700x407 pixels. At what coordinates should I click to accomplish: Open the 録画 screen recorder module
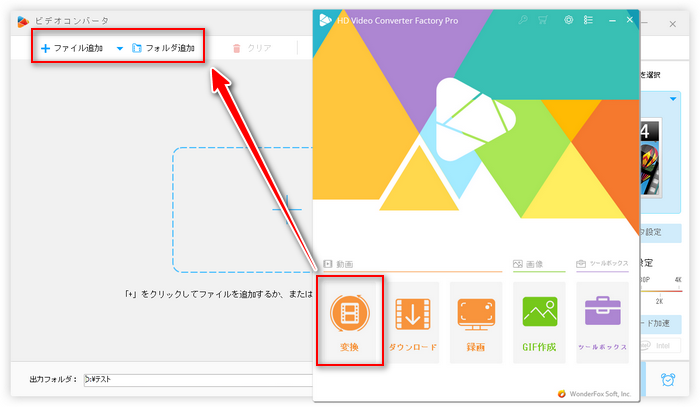tap(476, 322)
